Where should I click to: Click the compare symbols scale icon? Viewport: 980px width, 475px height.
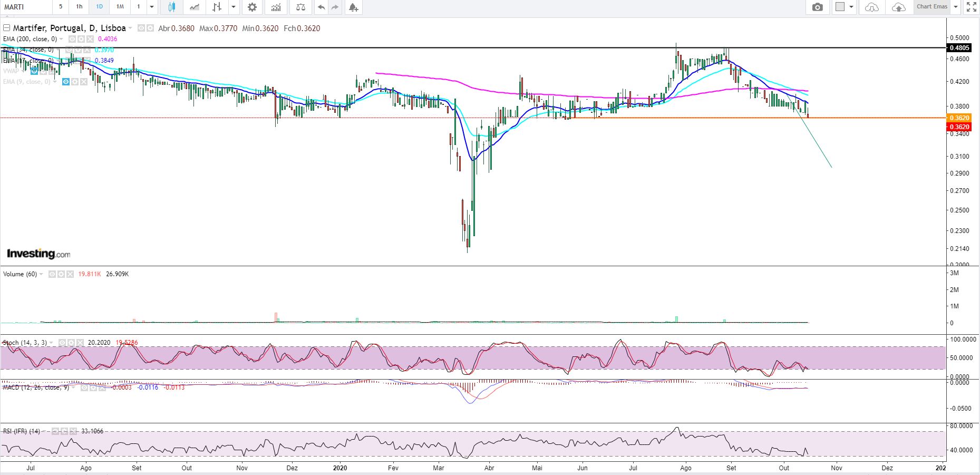(x=300, y=7)
